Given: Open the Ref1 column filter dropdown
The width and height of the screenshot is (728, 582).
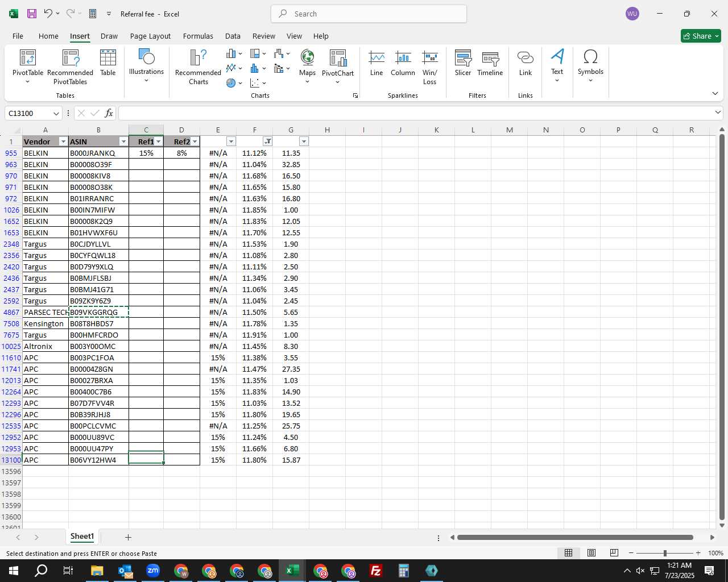Looking at the screenshot, I should pos(159,142).
